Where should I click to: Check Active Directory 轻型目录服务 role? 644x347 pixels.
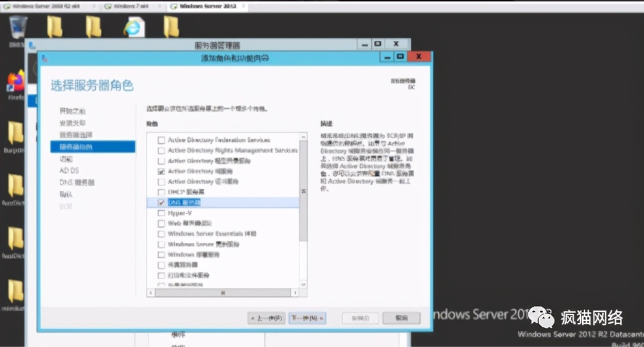tap(161, 161)
